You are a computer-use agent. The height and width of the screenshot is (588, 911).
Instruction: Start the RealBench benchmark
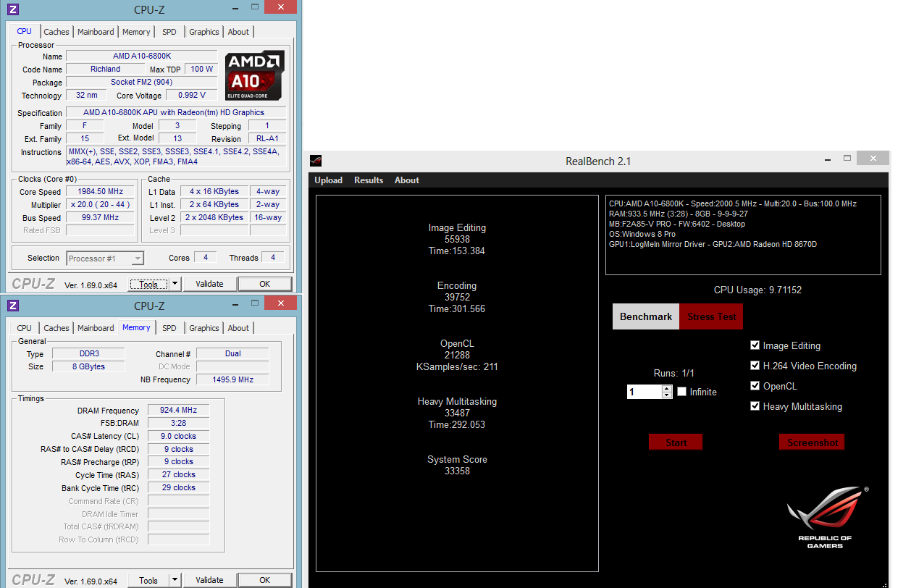(676, 442)
